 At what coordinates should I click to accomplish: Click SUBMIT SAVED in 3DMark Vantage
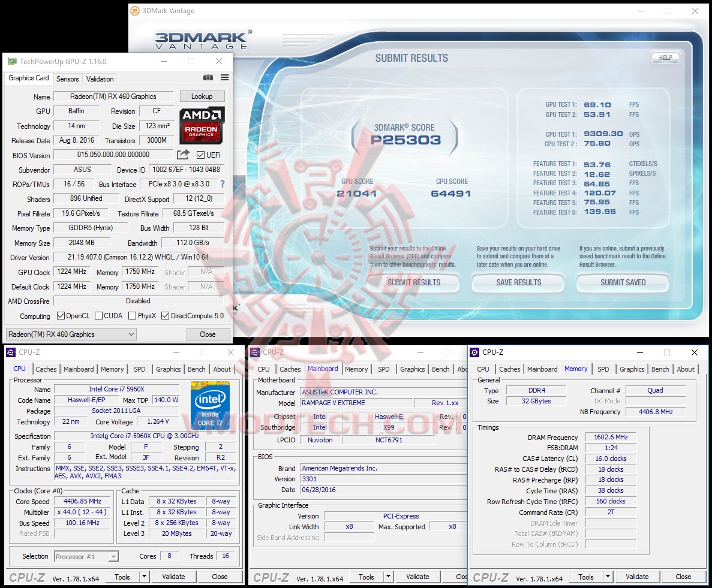coord(623,283)
